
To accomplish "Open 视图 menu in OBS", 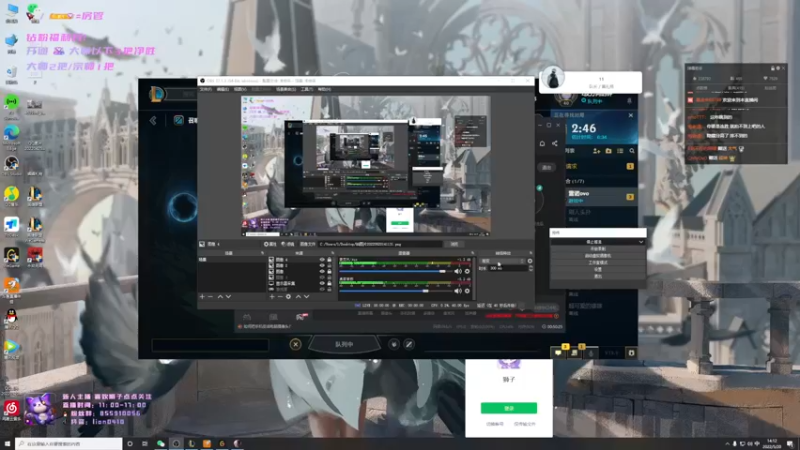I will 240,89.
